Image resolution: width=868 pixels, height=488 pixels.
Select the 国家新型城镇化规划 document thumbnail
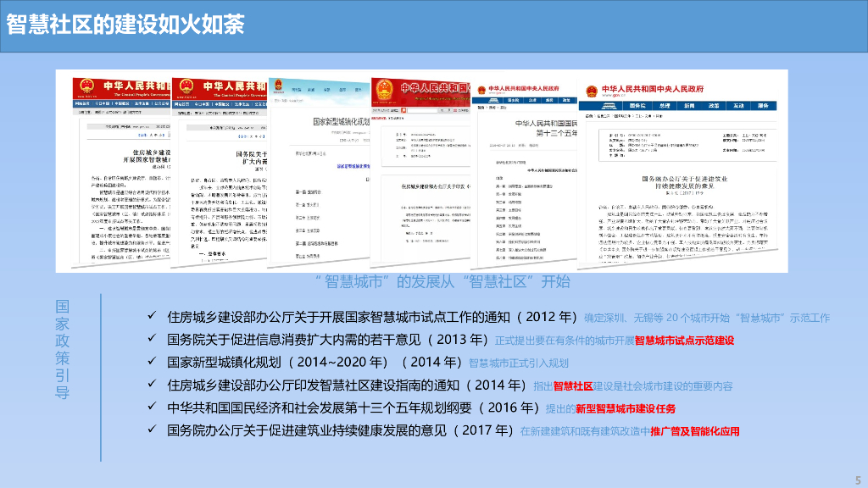point(320,172)
